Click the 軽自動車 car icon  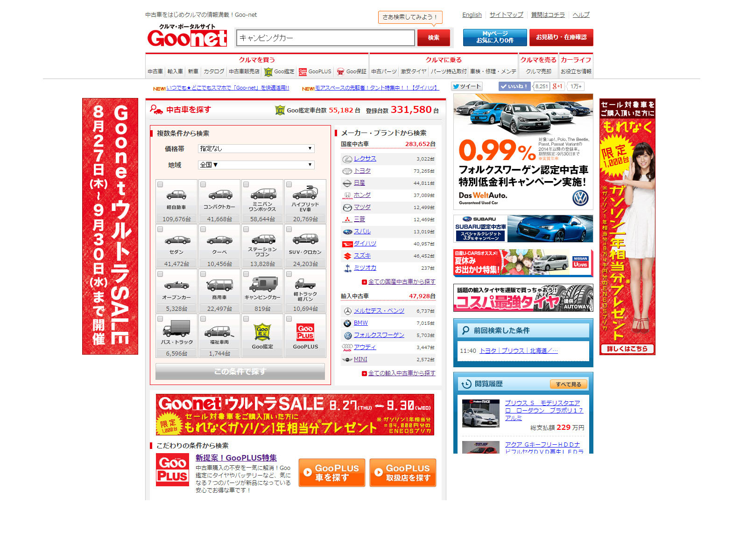click(x=176, y=195)
